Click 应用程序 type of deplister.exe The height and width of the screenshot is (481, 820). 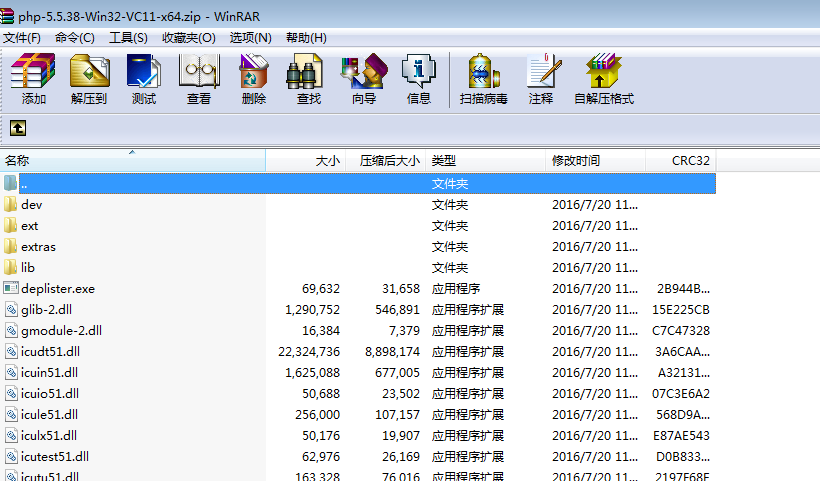coord(456,289)
